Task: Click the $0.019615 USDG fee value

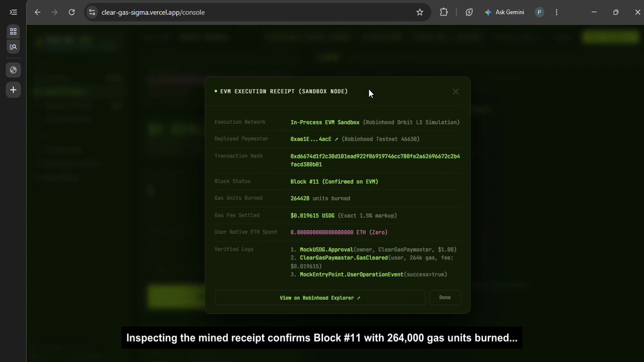Action: [312, 216]
